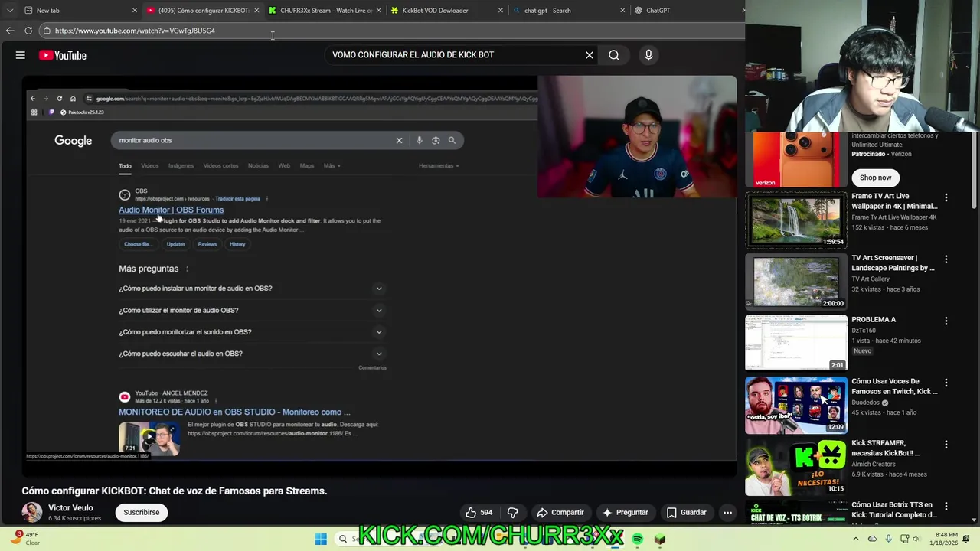This screenshot has width=980, height=551.
Task: Open Windows Start menu
Action: (321, 539)
